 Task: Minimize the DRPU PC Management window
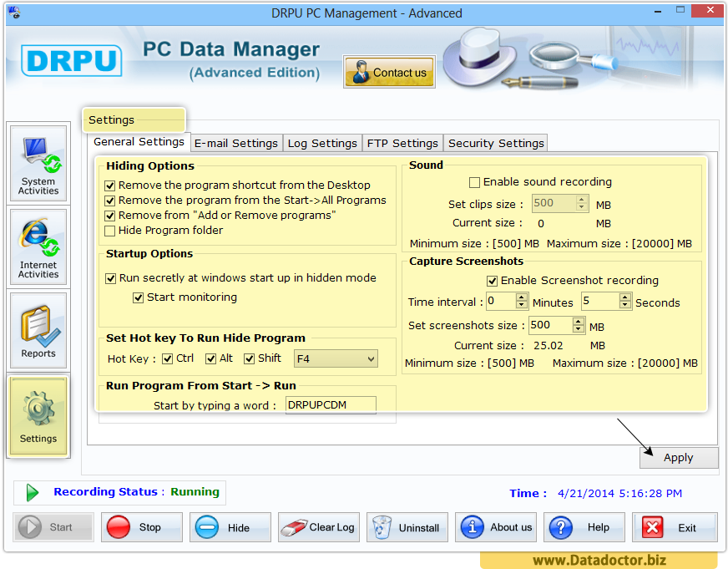[657, 11]
